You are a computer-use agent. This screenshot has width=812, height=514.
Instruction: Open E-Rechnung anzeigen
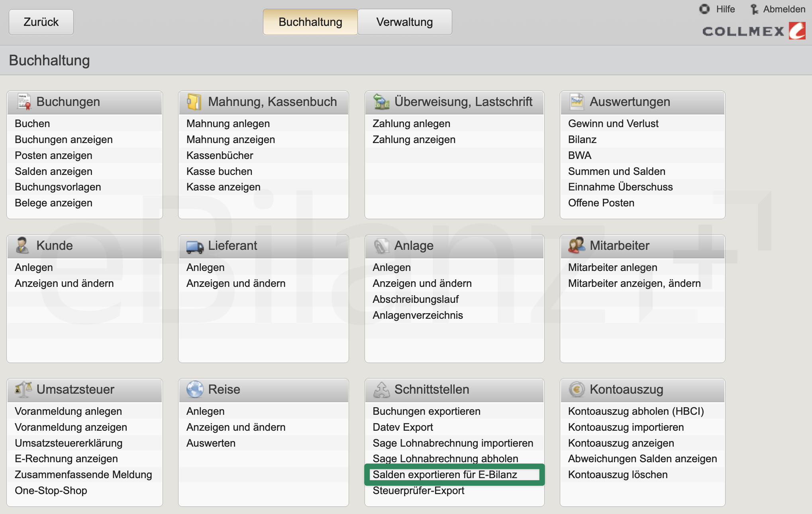coord(66,459)
